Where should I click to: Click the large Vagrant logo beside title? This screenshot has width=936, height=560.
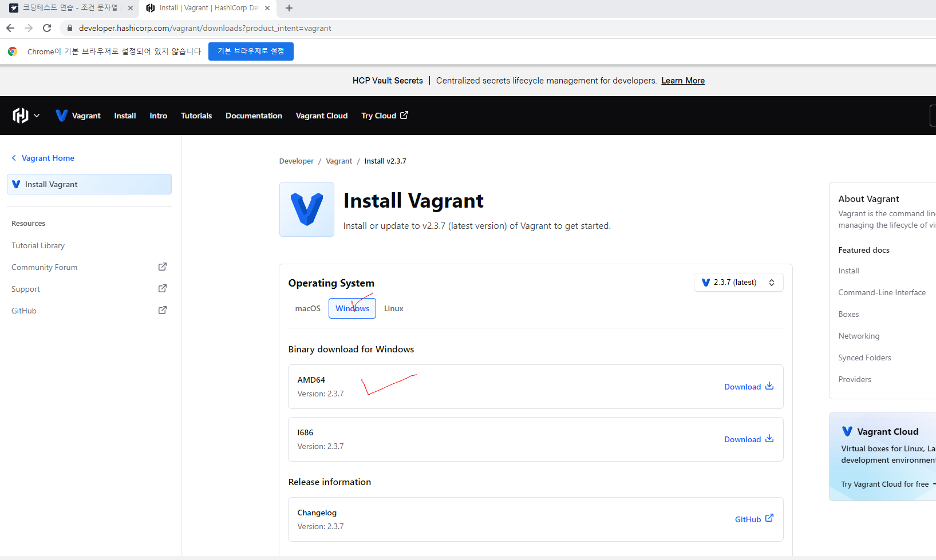click(x=307, y=209)
